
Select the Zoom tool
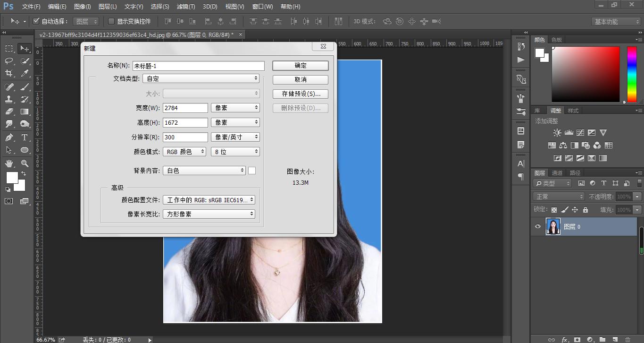tap(25, 163)
